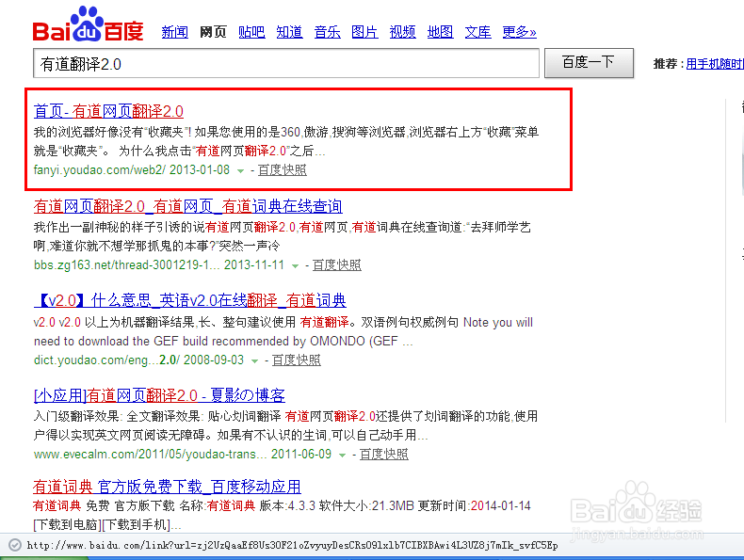Click the Baidu logo

(89, 24)
